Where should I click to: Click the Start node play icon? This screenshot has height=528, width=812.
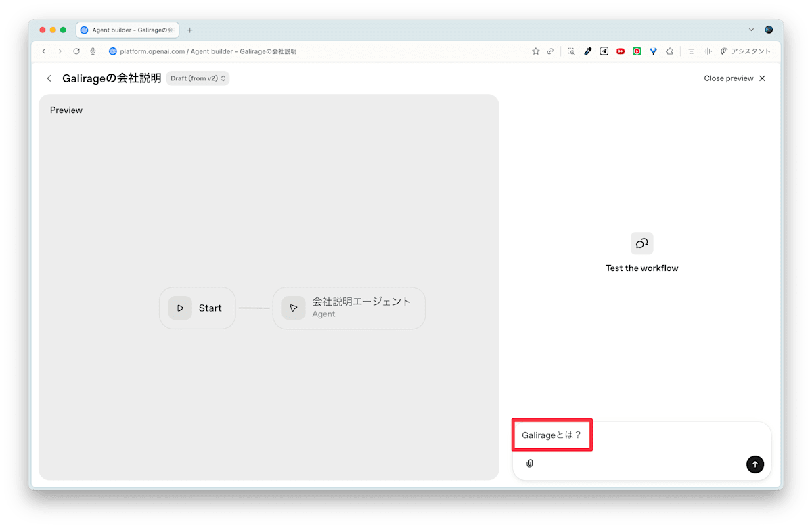click(x=180, y=308)
